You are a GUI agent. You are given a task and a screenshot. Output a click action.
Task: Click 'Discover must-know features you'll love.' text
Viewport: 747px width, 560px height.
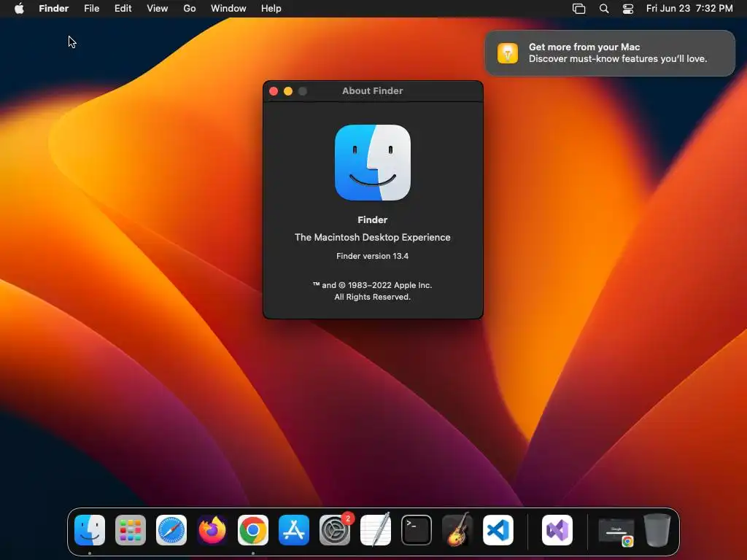coord(618,59)
